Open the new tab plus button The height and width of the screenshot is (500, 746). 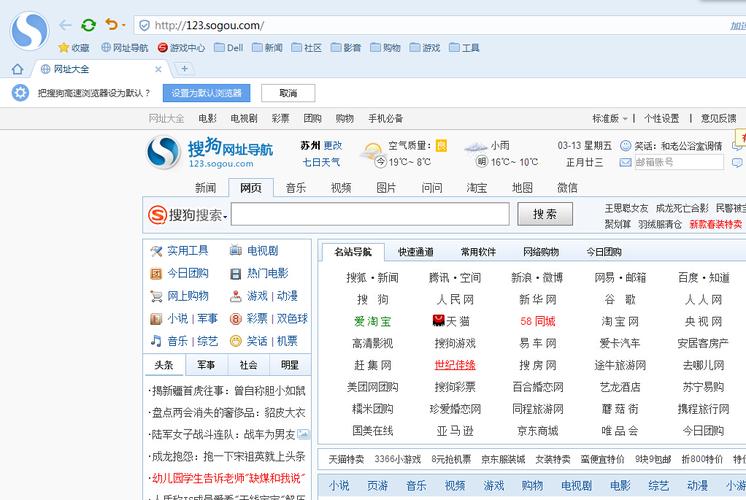pyautogui.click(x=184, y=69)
